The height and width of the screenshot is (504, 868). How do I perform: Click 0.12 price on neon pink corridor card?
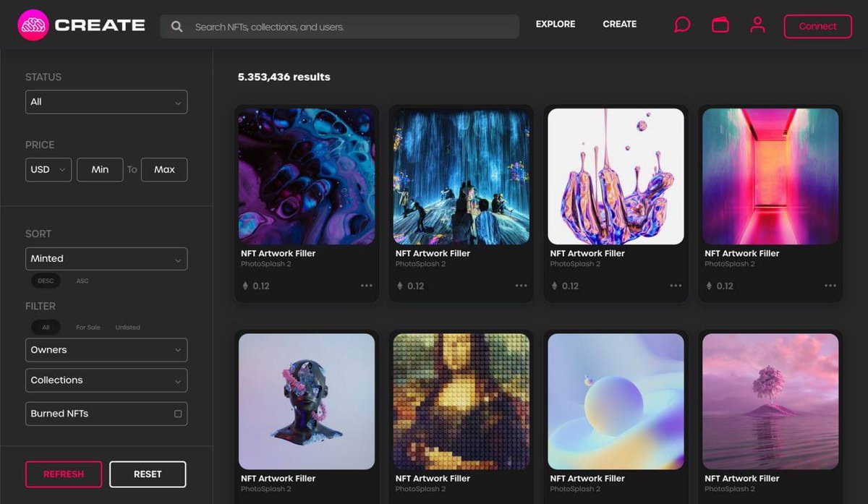tap(726, 286)
